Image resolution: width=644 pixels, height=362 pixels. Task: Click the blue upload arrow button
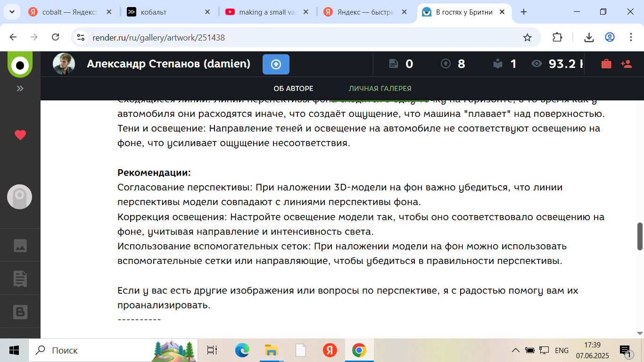276,65
